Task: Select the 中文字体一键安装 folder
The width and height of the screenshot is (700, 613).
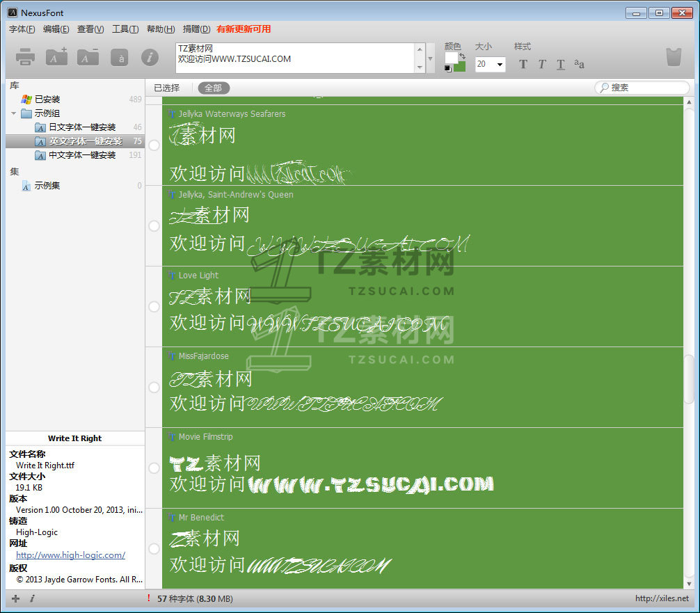Action: pyautogui.click(x=82, y=155)
